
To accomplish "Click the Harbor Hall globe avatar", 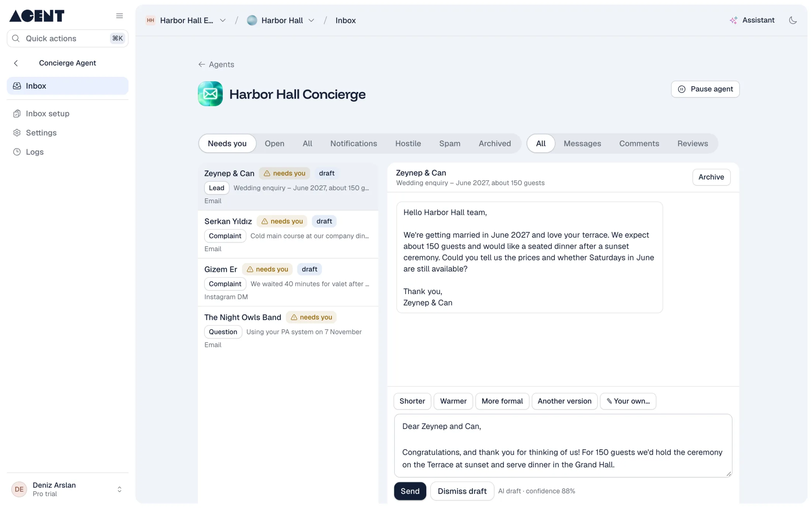I will click(252, 20).
